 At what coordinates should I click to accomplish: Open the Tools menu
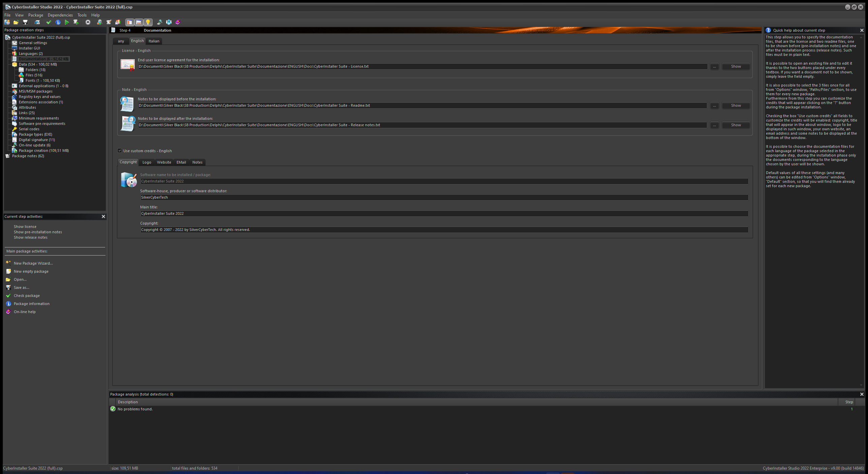pyautogui.click(x=82, y=15)
